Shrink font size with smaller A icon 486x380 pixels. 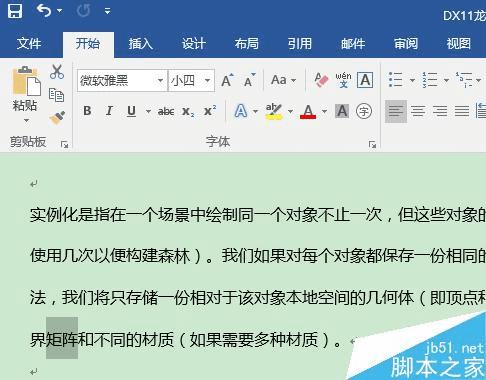[249, 80]
